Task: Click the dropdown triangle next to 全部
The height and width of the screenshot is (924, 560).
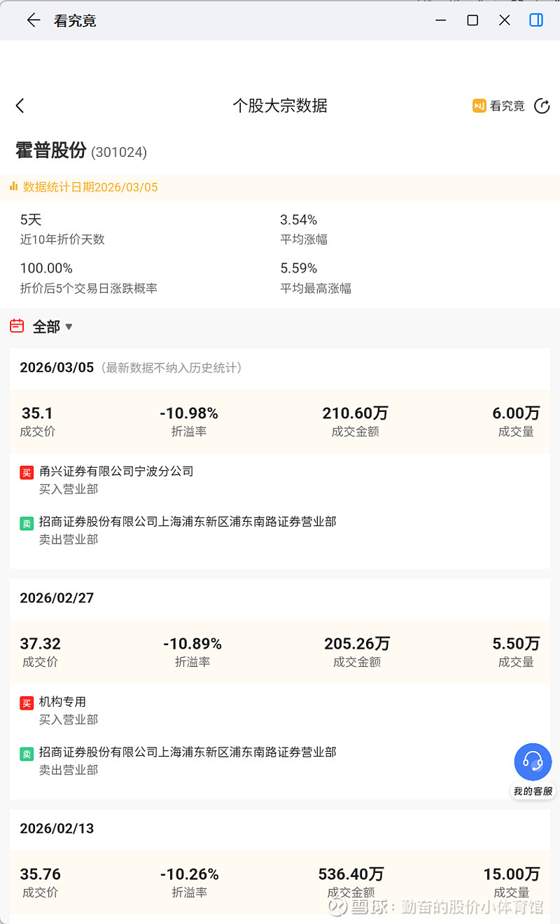Action: coord(69,326)
